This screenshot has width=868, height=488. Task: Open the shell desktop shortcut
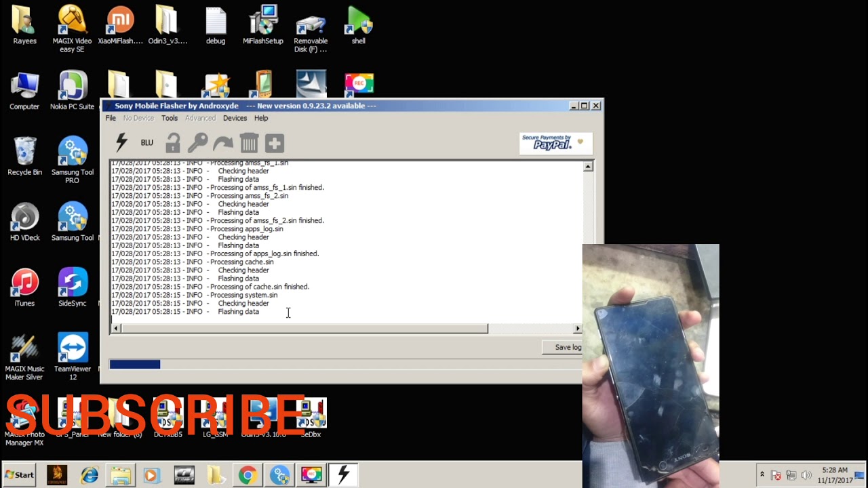click(x=359, y=26)
